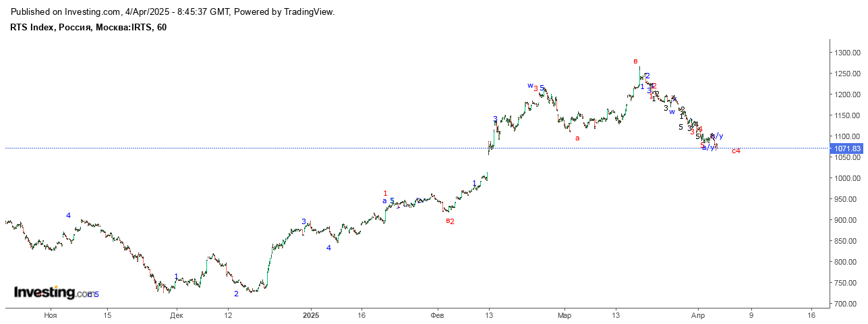The width and height of the screenshot is (868, 324).
Task: Click the 'Ноя' month label on time axis
Action: (x=50, y=315)
